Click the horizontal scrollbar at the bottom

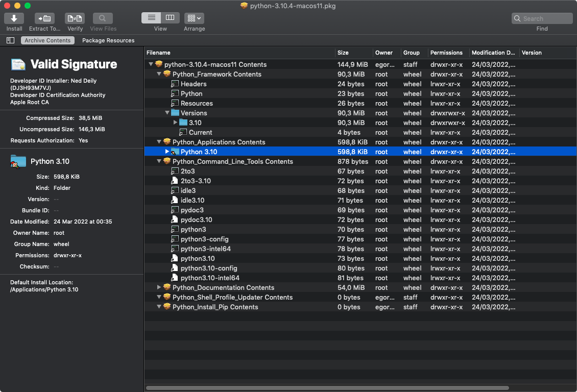[x=327, y=388]
